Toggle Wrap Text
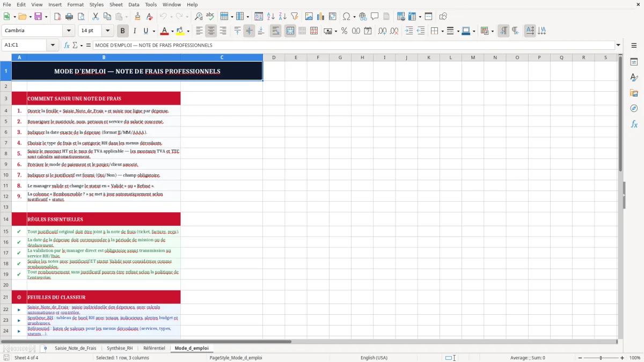Screen dimensions: 644x362 (275, 31)
